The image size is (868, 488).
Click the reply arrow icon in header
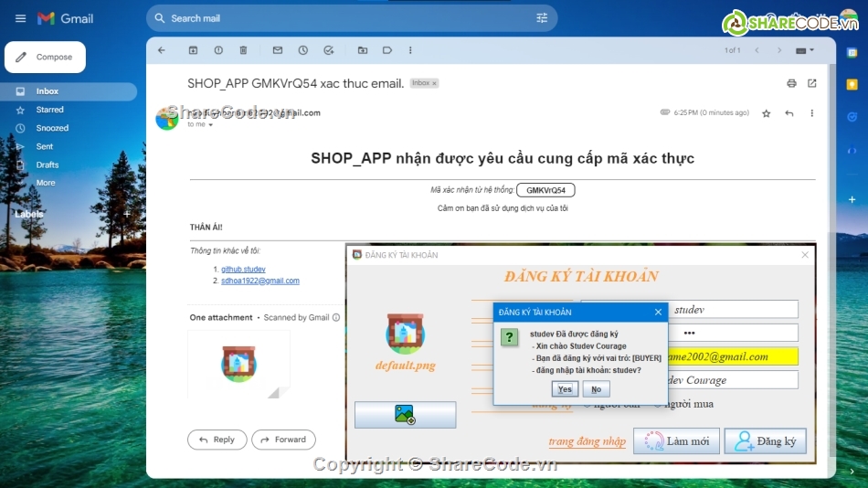click(x=789, y=113)
